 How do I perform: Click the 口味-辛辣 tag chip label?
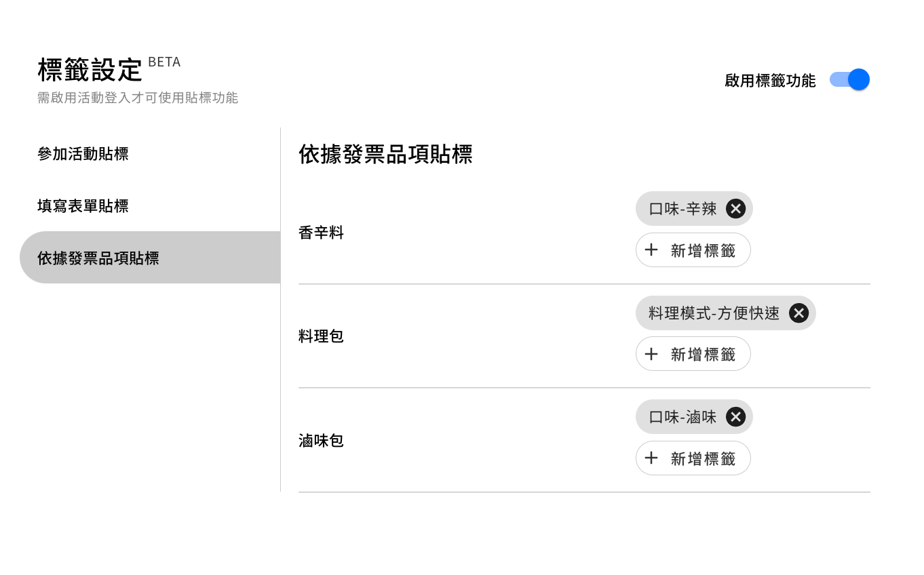(682, 209)
